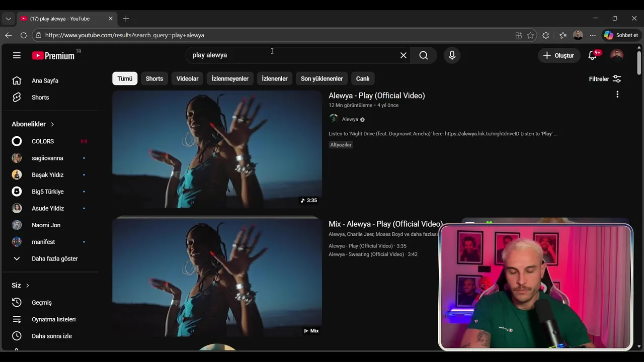Viewport: 644px width, 362px height.
Task: Open the Oluştur create button
Action: [x=559, y=55]
